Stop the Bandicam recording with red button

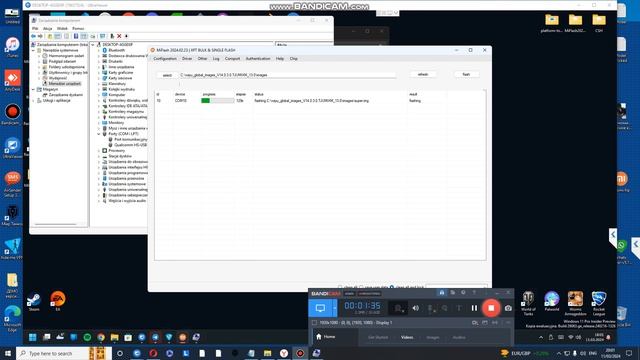pyautogui.click(x=491, y=308)
